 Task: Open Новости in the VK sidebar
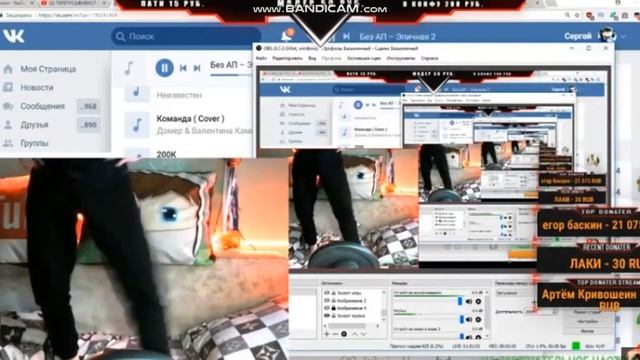click(x=37, y=87)
